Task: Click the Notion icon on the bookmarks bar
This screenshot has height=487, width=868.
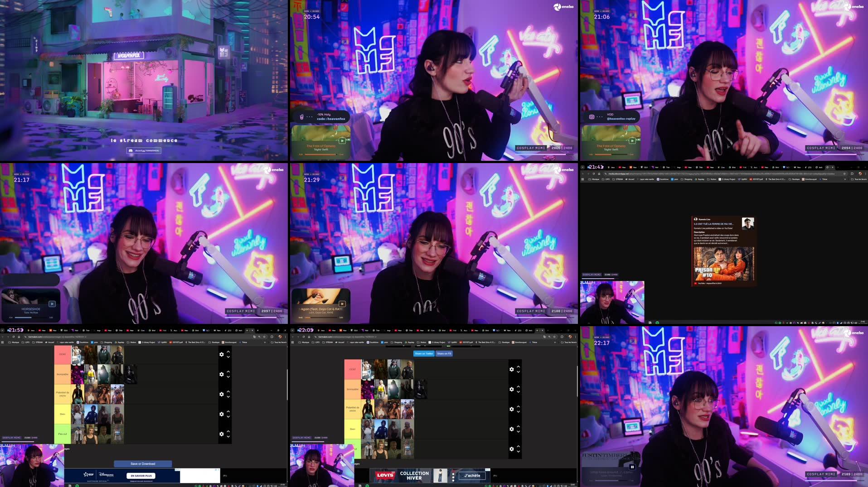Action: click(132, 342)
